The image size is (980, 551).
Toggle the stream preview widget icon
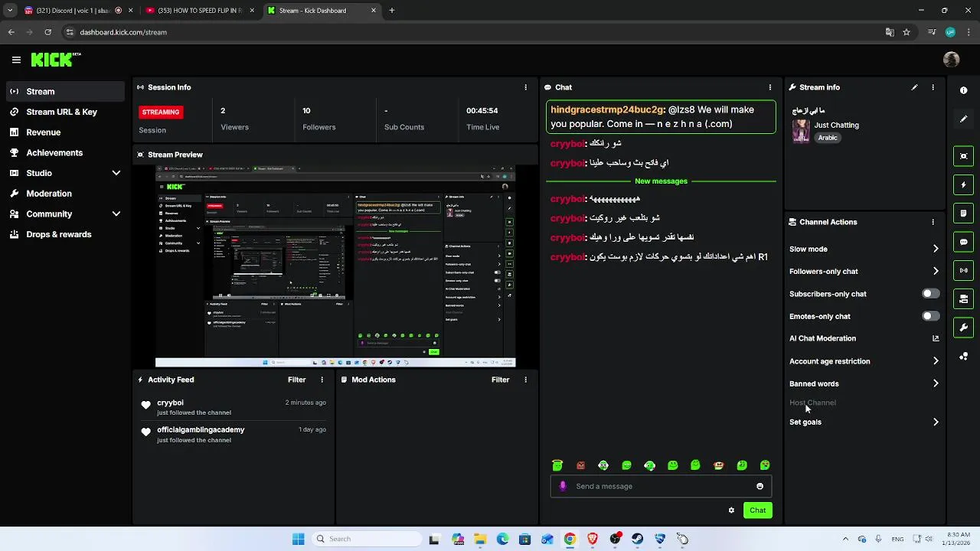[964, 156]
